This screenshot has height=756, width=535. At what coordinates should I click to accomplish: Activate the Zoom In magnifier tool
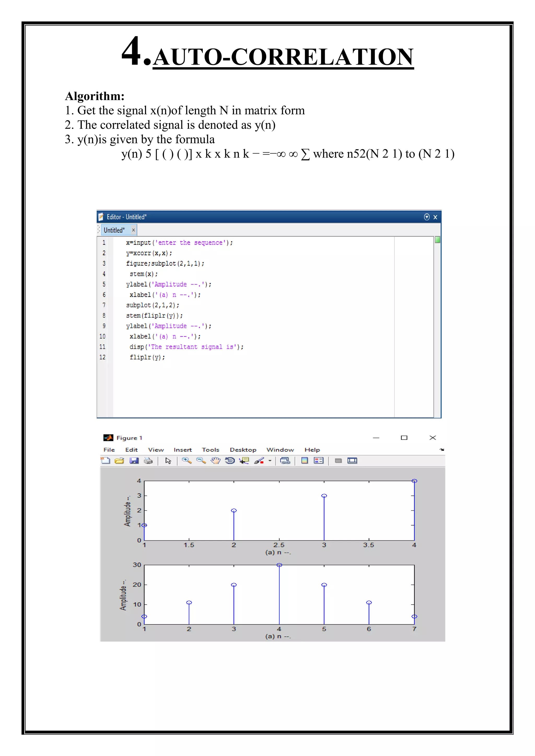pos(187,460)
